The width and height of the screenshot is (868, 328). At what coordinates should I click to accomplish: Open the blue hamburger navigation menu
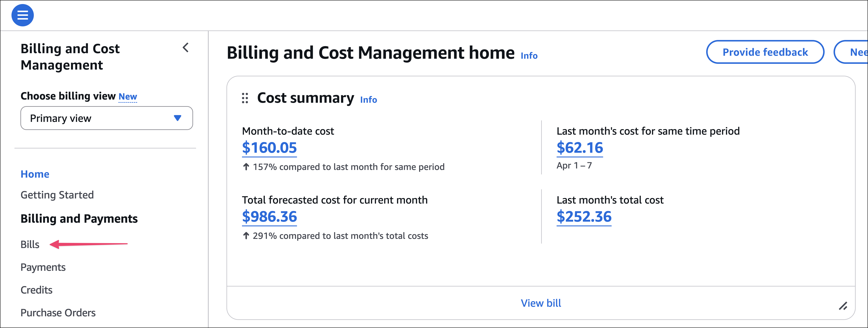[23, 15]
